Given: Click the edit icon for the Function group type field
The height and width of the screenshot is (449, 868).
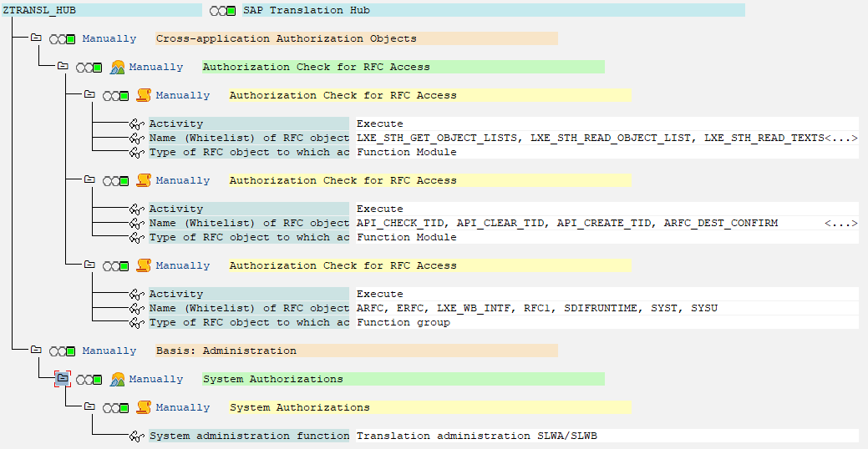Looking at the screenshot, I should [x=137, y=322].
